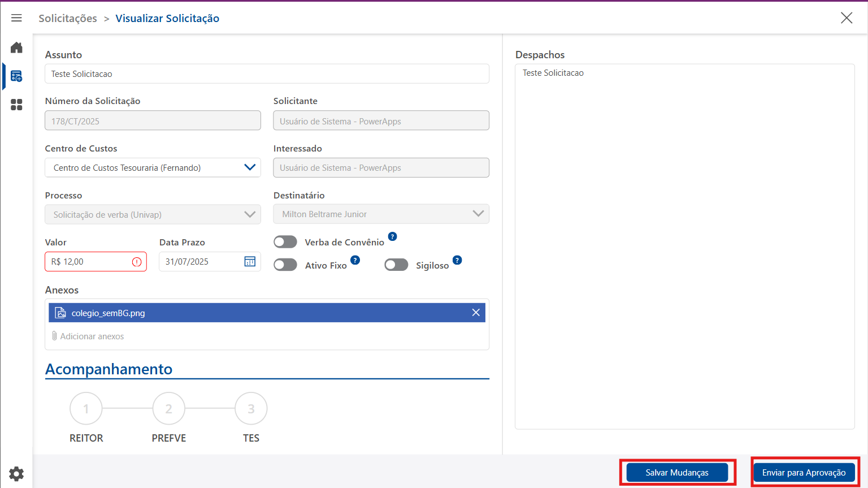Image resolution: width=868 pixels, height=488 pixels.
Task: Open the Solicitações sidebar icon
Action: [16, 76]
